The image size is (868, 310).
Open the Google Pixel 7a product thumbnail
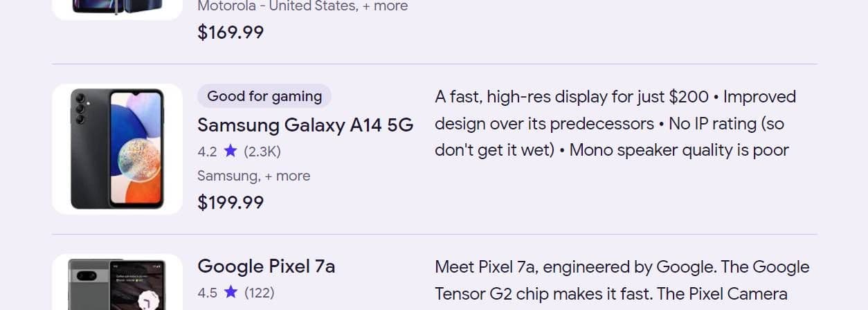117,284
